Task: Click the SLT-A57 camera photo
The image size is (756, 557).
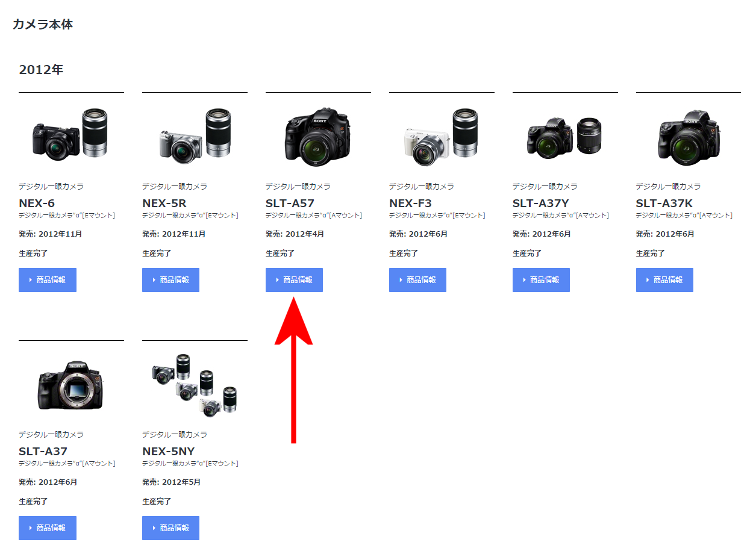Action: tap(318, 137)
